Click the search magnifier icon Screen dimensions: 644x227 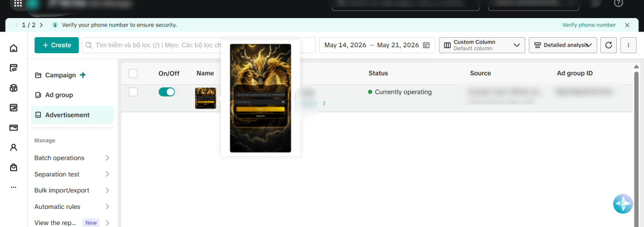click(x=89, y=45)
